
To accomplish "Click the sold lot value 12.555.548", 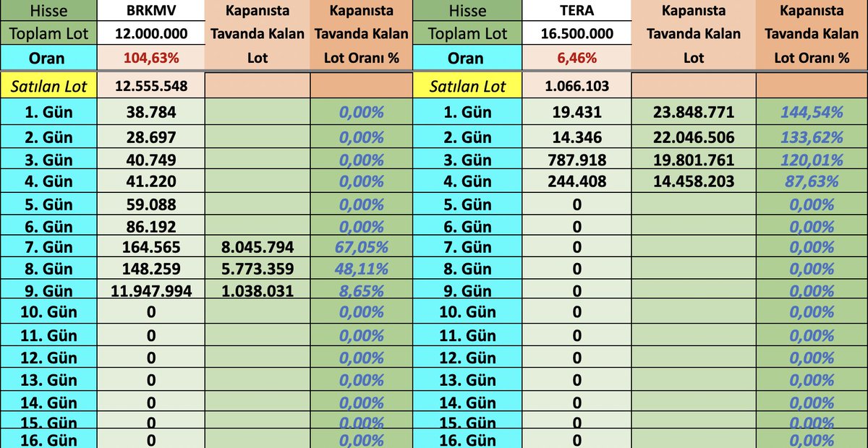I will click(150, 87).
